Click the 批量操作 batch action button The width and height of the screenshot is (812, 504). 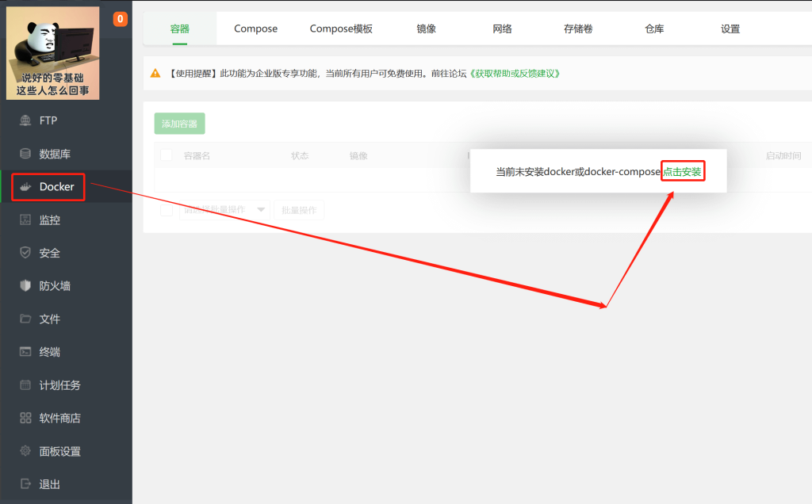[x=299, y=210]
